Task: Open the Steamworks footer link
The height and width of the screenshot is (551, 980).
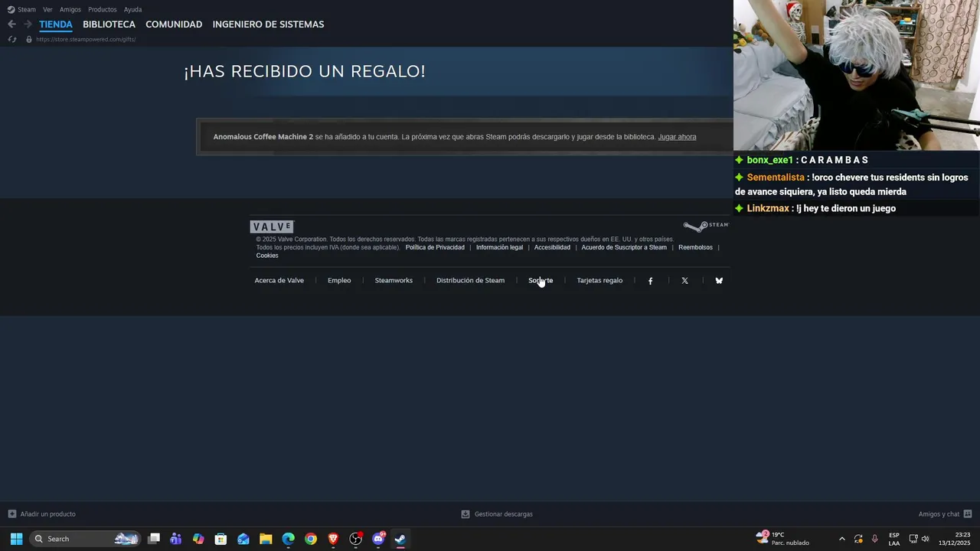Action: click(394, 280)
